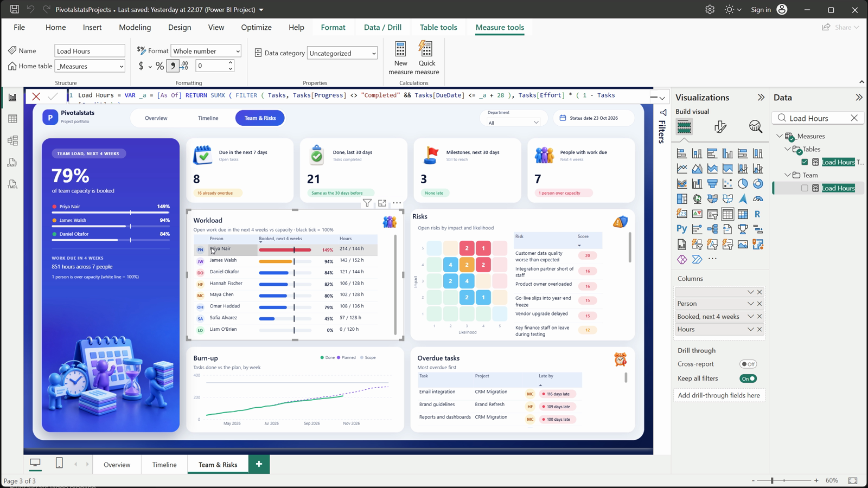This screenshot has width=868, height=488.
Task: Open TMDL view icon
Action: click(12, 184)
